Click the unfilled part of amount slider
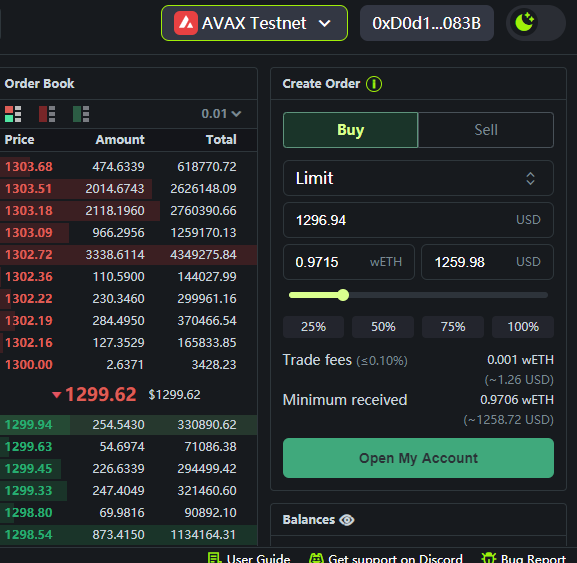The width and height of the screenshot is (577, 563). 448,295
